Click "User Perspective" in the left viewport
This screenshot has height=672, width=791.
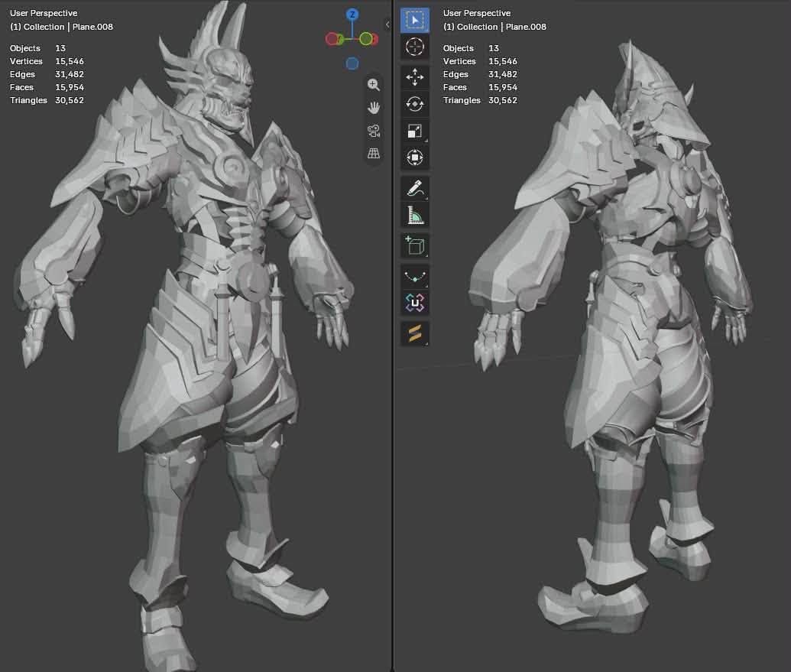[x=44, y=13]
